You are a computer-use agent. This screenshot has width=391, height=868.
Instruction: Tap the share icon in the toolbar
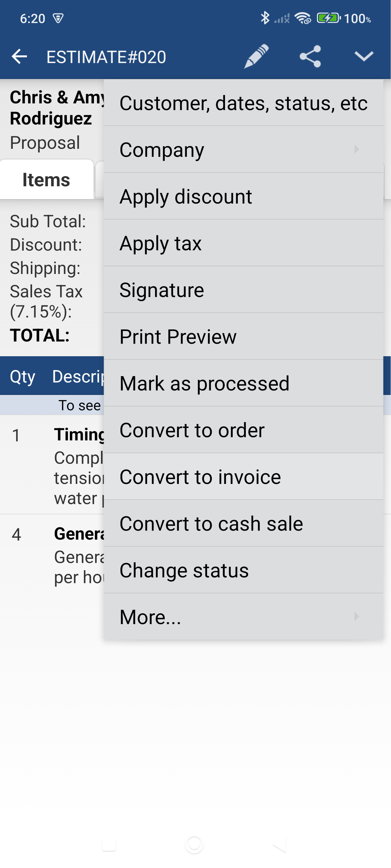[310, 57]
